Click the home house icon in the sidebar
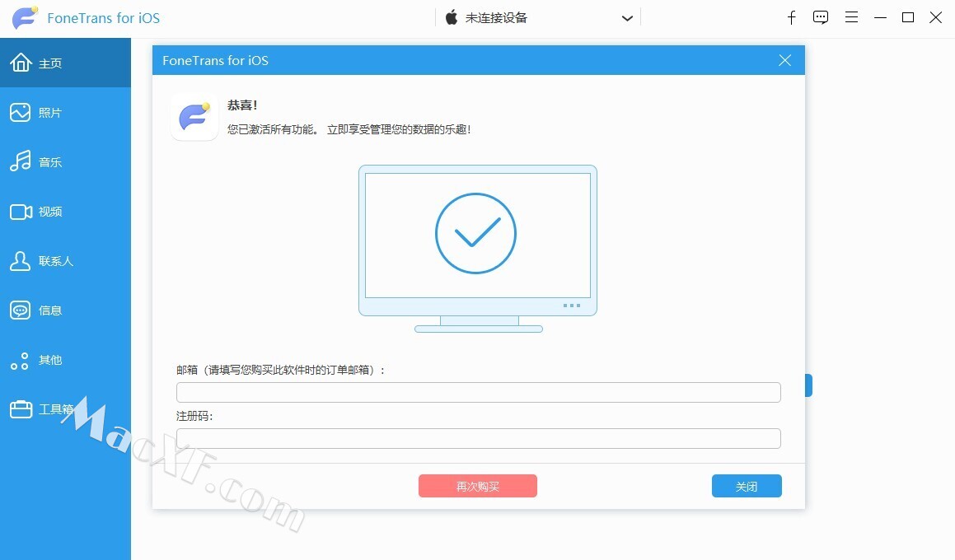The height and width of the screenshot is (560, 955). point(20,62)
